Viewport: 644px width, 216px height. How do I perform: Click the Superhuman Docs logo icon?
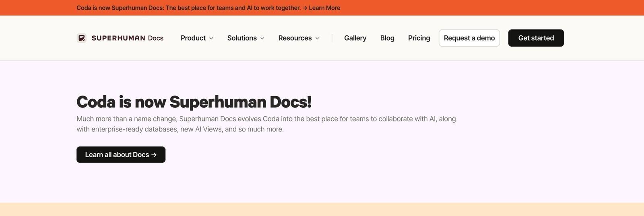pyautogui.click(x=82, y=38)
